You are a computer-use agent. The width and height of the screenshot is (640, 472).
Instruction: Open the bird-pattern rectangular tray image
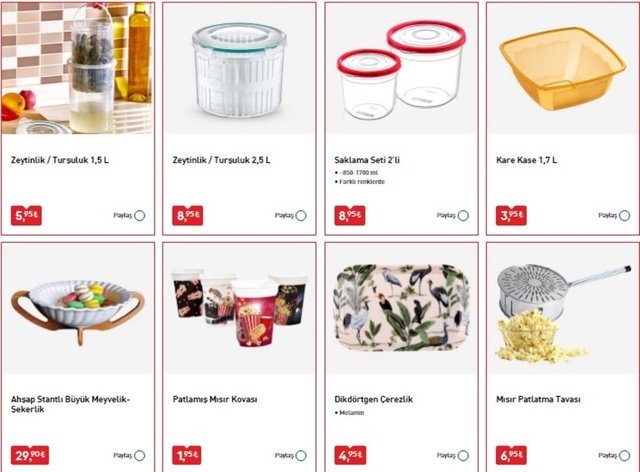click(401, 309)
